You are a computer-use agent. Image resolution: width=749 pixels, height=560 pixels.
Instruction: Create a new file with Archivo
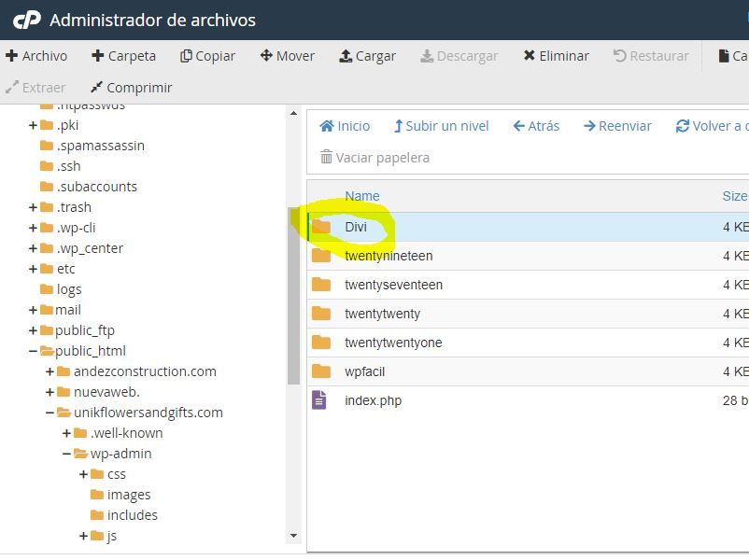[x=36, y=56]
